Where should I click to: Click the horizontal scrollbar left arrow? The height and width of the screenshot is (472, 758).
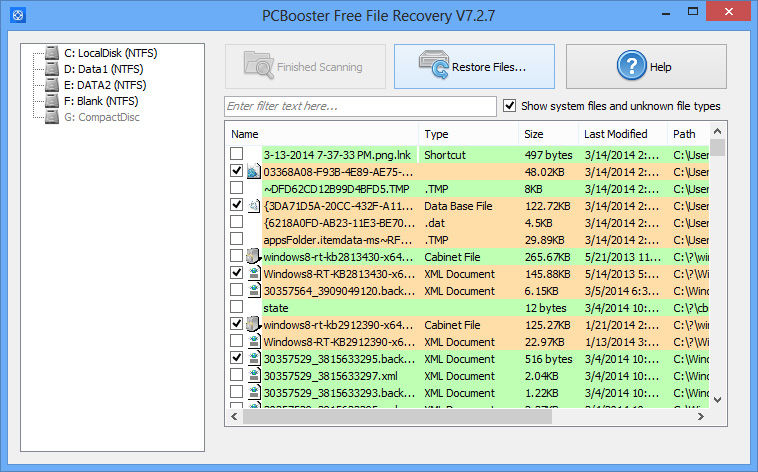pos(234,416)
